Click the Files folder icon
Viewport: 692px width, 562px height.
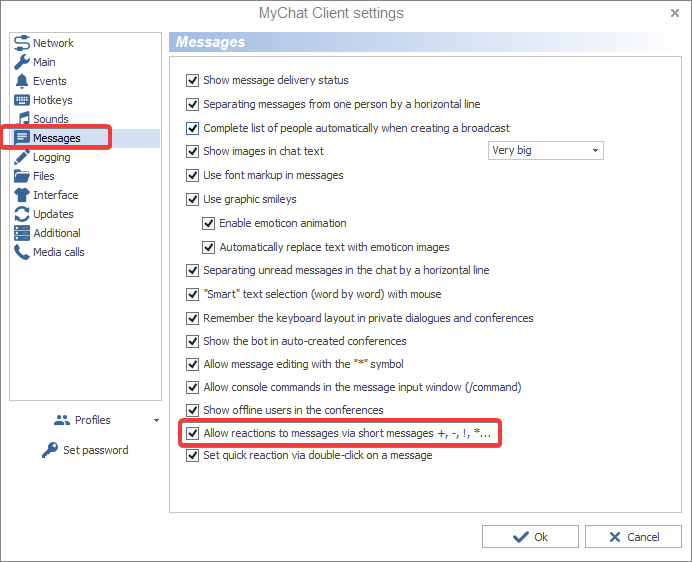point(22,176)
